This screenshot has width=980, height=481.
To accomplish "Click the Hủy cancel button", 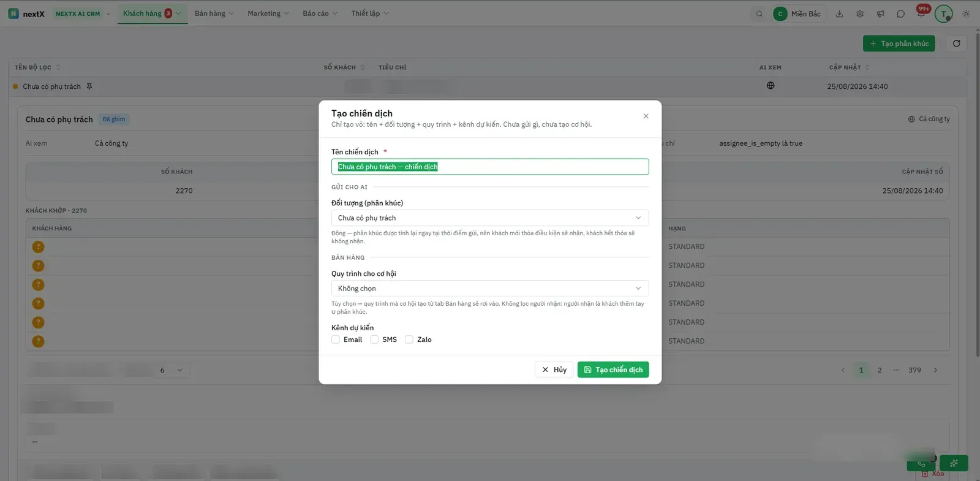I will 554,369.
